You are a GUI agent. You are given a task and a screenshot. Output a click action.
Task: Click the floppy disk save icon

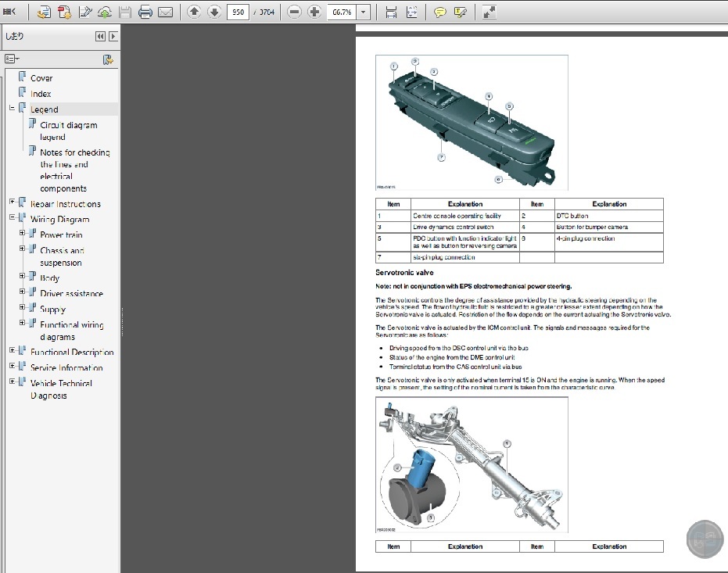[x=125, y=12]
